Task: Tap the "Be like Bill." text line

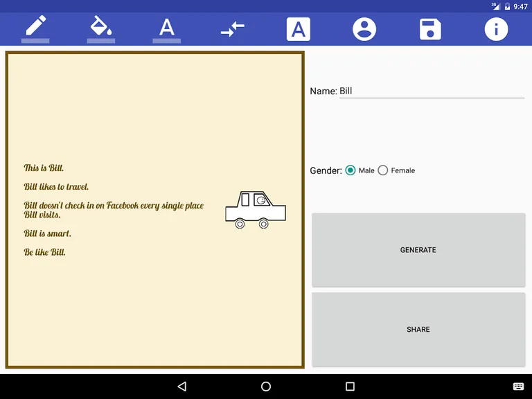Action: pos(45,252)
